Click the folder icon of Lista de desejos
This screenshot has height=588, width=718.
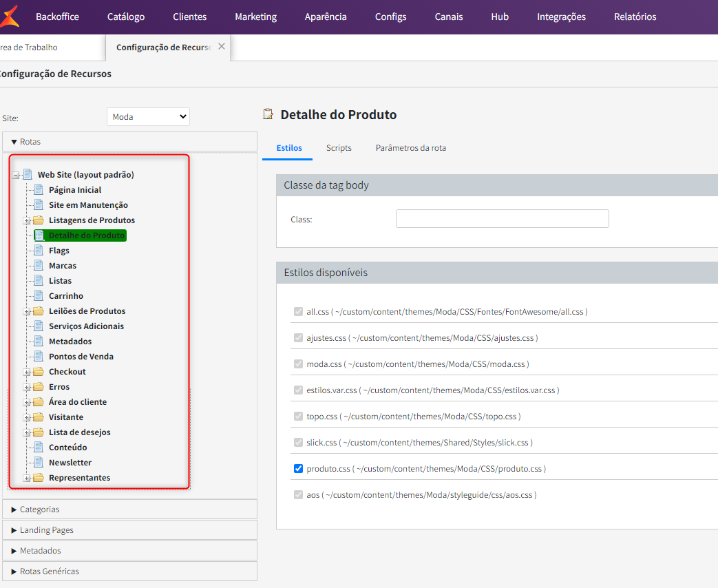click(39, 432)
